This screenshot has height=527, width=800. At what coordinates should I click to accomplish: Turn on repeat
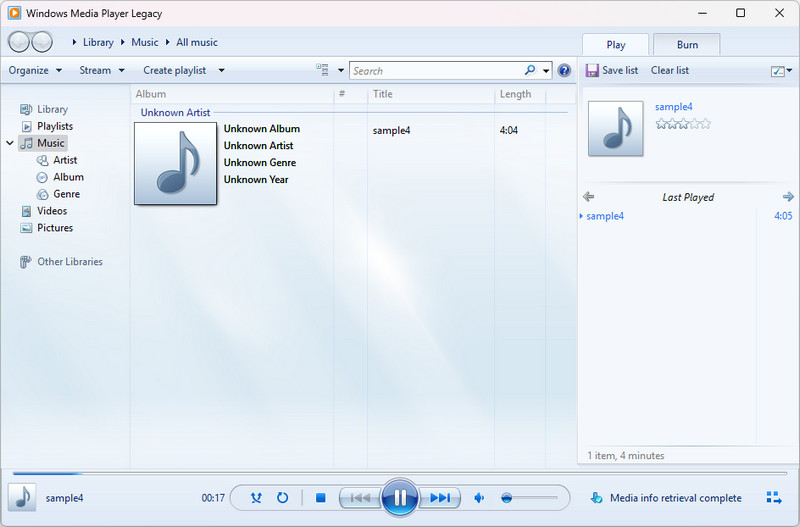[x=282, y=497]
